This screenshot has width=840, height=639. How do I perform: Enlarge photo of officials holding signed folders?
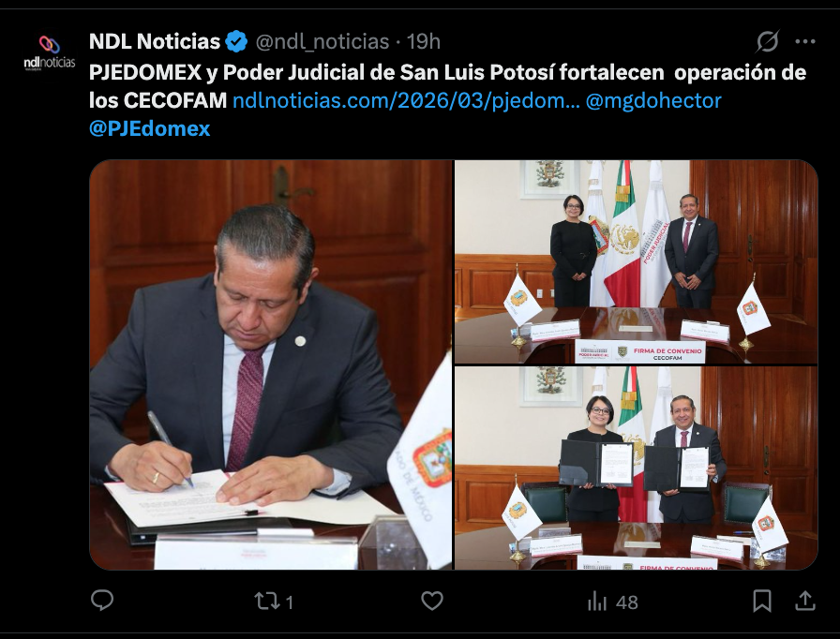point(636,468)
